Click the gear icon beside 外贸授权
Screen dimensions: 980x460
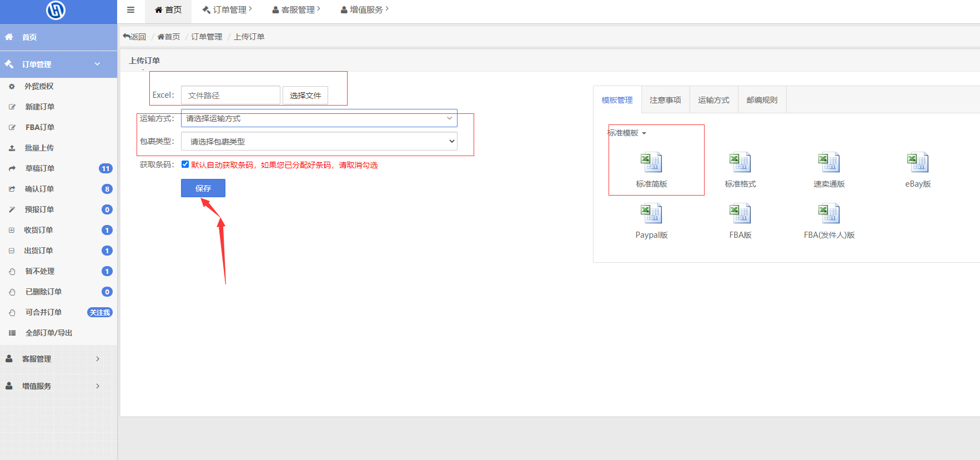[12, 87]
